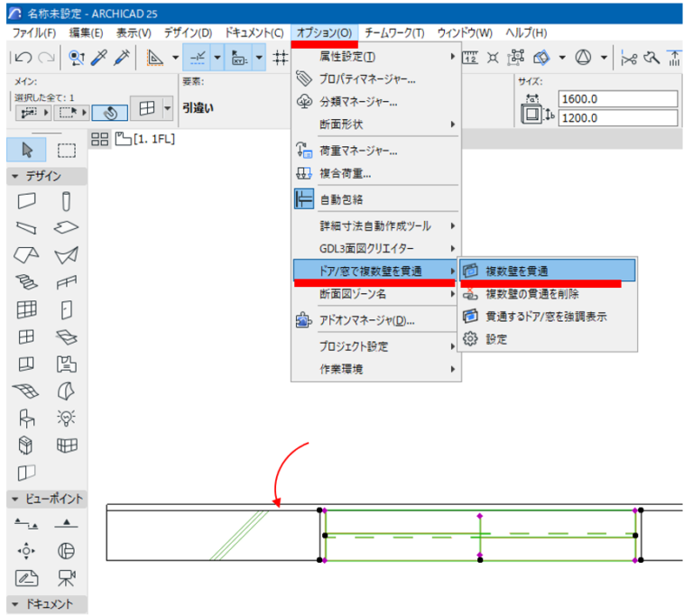The width and height of the screenshot is (693, 616).
Task: Select the Column tool
Action: (66, 201)
